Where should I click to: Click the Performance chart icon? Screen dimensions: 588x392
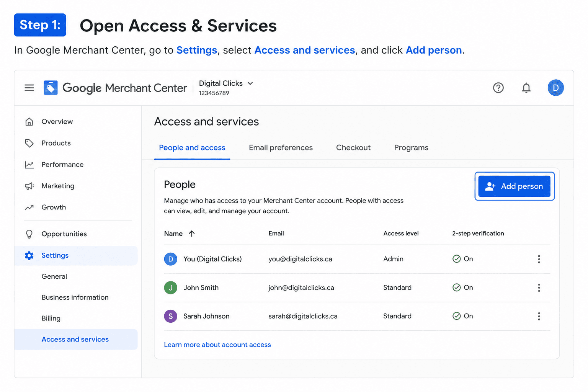[29, 165]
